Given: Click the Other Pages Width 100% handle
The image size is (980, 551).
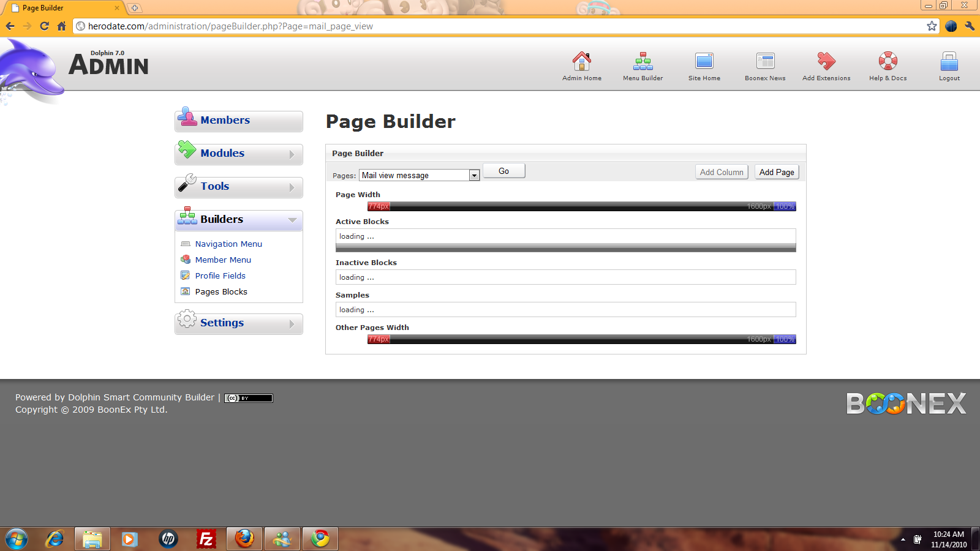Looking at the screenshot, I should (785, 339).
